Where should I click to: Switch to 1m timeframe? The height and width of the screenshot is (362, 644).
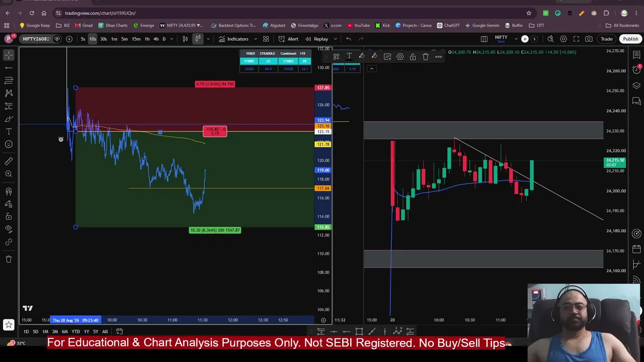(114, 39)
